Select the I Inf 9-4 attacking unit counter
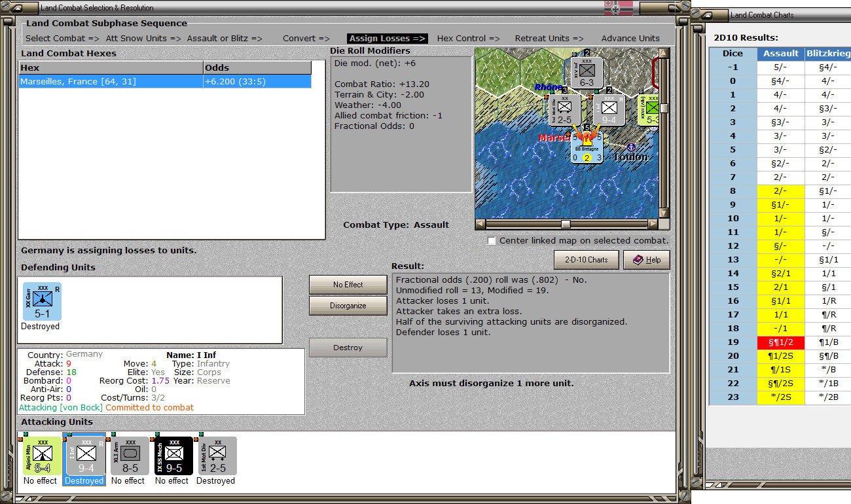851x504 pixels. pos(84,456)
